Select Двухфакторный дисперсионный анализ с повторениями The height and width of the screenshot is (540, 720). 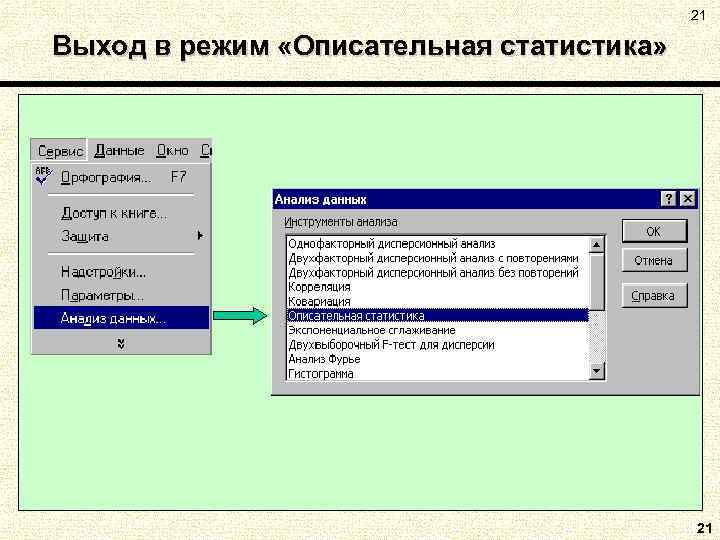pos(437,259)
